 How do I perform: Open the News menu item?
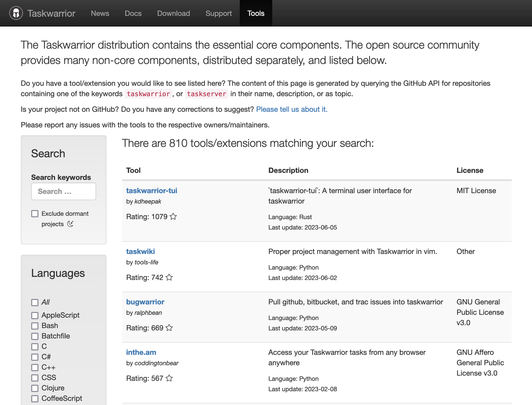[x=100, y=13]
